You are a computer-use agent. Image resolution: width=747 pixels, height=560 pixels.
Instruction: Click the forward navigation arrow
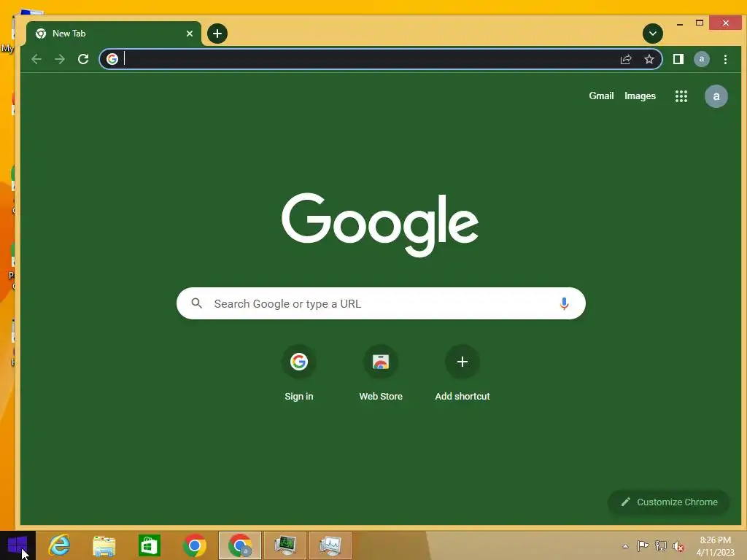click(x=60, y=59)
